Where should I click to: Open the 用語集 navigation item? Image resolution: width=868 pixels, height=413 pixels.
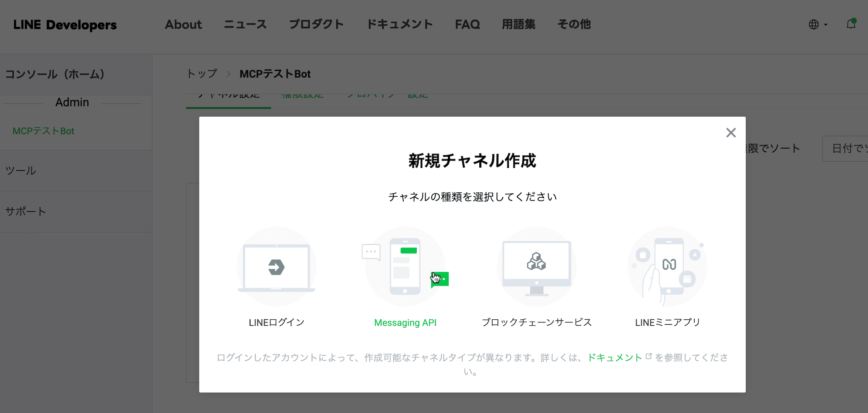[x=519, y=24]
